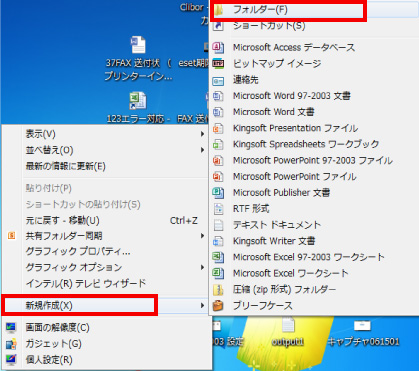Expand the 表示(V) submenu arrow

click(x=202, y=134)
